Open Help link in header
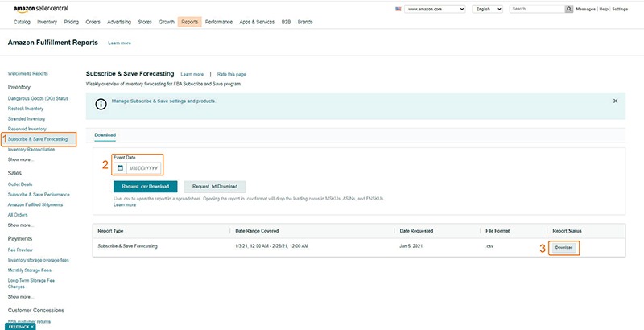The width and height of the screenshot is (644, 330). point(603,9)
